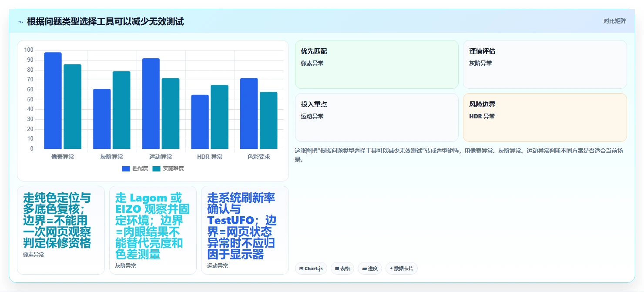644x292 pixels.
Task: Click the HDR 异常 text in 风险边界 card
Action: pos(482,116)
